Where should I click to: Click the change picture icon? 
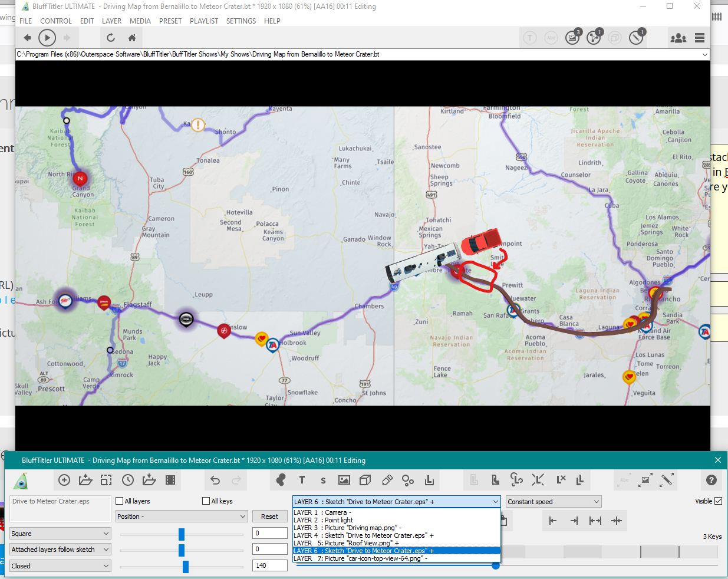tap(645, 480)
